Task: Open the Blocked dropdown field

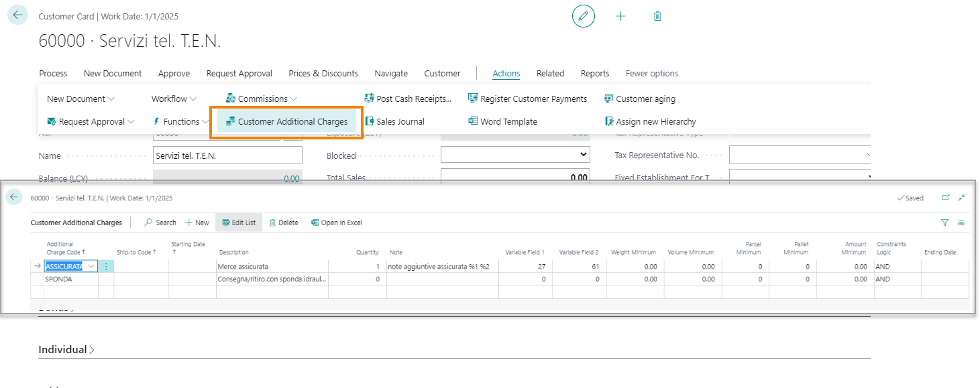Action: 514,155
